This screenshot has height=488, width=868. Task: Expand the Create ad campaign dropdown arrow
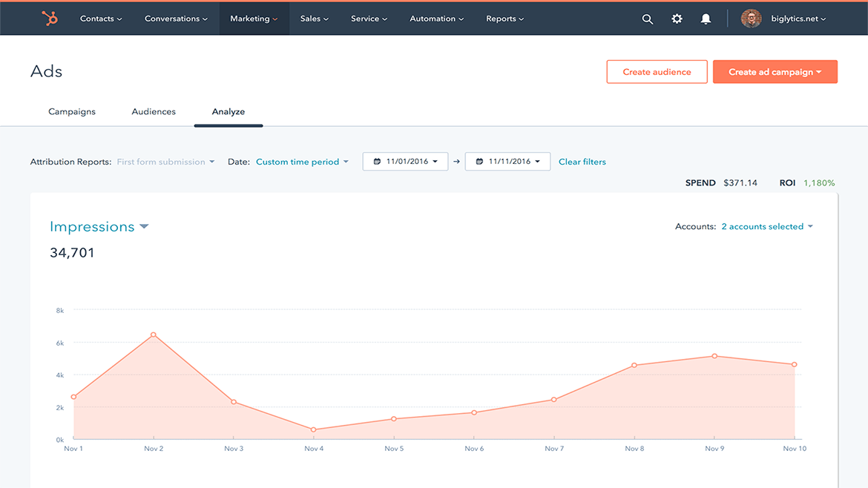pos(818,71)
